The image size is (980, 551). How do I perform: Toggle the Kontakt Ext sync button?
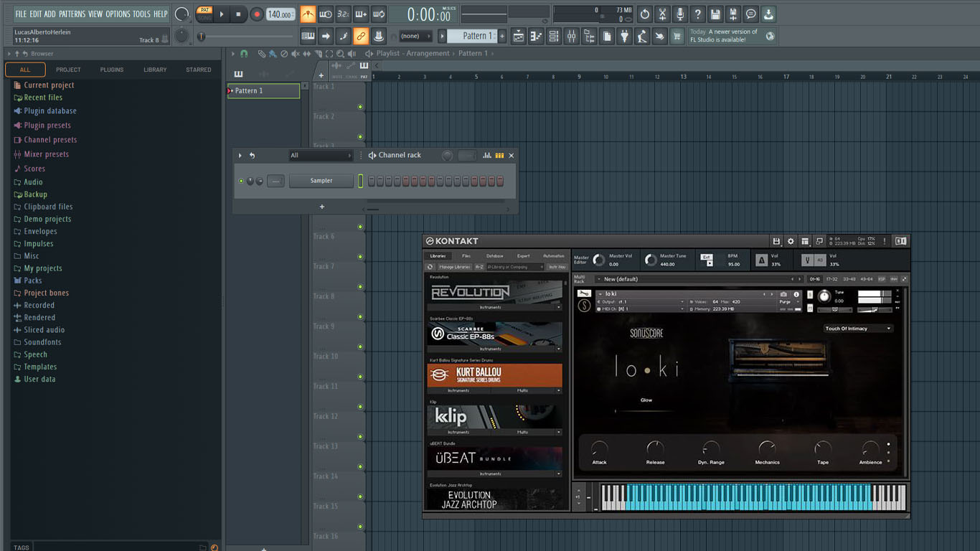[707, 257]
